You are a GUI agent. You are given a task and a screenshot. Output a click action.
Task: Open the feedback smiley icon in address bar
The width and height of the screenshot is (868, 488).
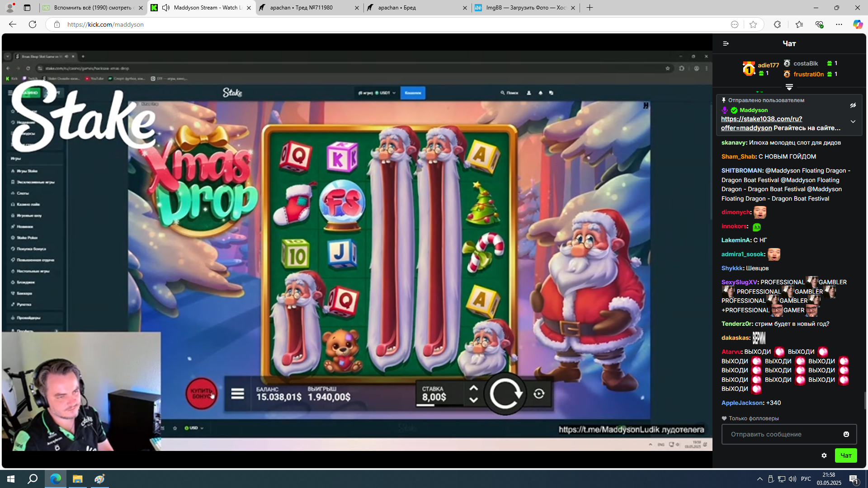735,24
